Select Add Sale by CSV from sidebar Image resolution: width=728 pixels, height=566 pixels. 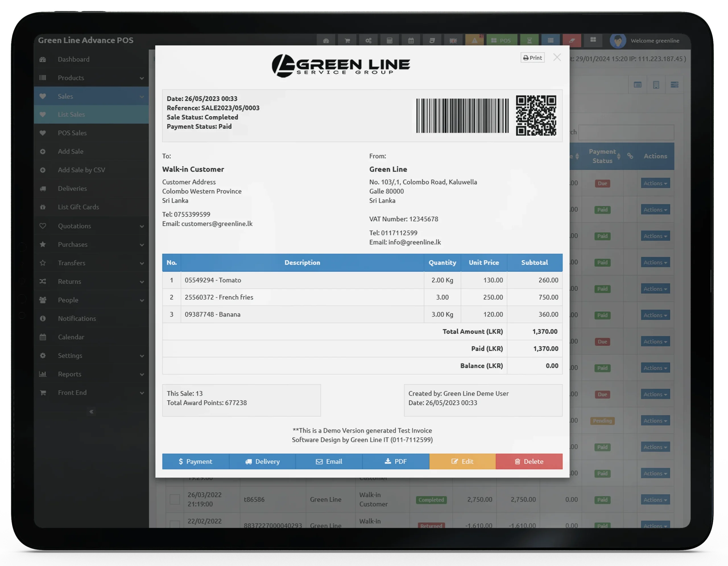pyautogui.click(x=91, y=170)
